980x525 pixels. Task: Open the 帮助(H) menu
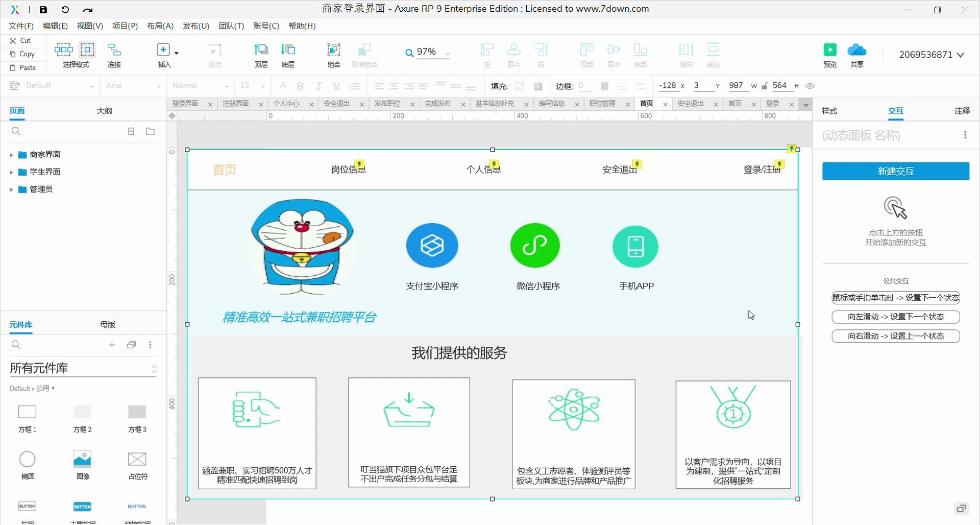302,26
